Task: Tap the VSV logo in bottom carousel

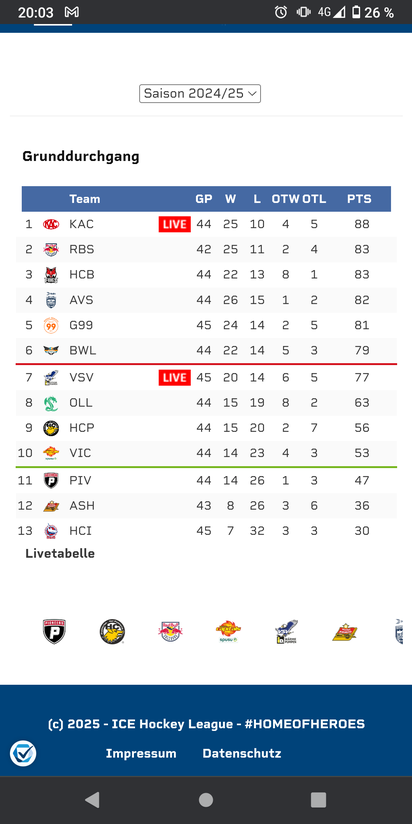Action: point(286,631)
